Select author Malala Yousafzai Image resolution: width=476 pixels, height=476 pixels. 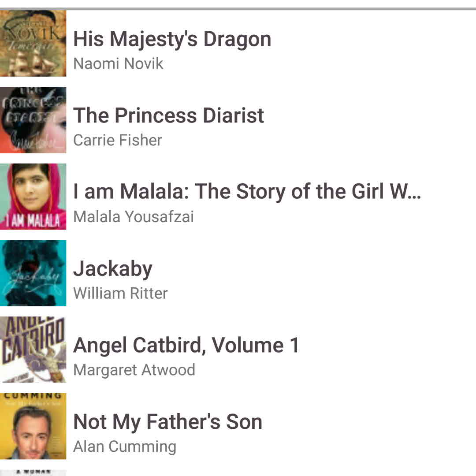134,217
